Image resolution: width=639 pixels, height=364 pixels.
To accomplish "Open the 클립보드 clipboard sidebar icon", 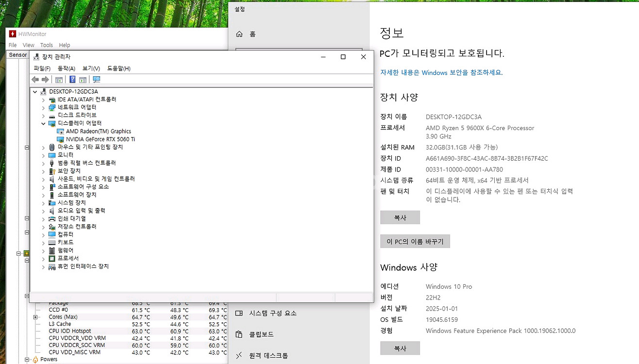I will pos(238,334).
